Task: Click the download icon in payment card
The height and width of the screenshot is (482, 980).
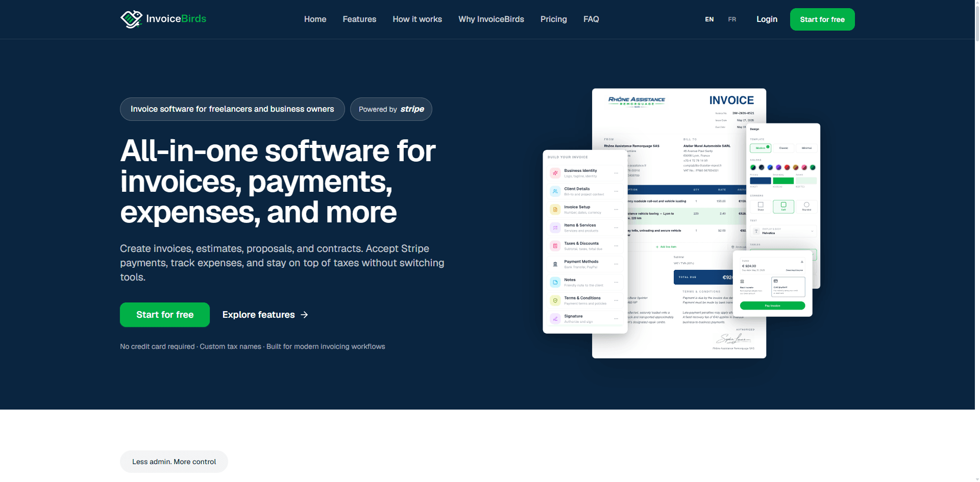Action: 802,262
